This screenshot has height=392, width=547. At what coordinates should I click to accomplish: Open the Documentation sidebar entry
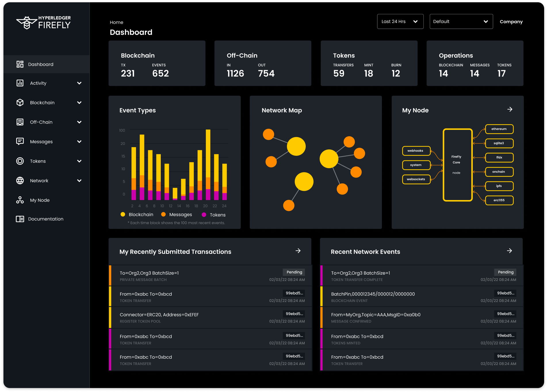pyautogui.click(x=45, y=219)
